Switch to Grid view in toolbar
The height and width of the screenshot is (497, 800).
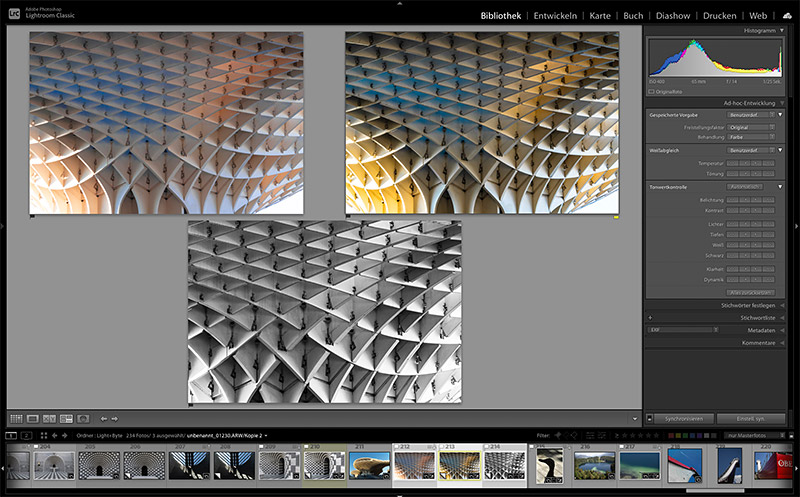(x=16, y=418)
